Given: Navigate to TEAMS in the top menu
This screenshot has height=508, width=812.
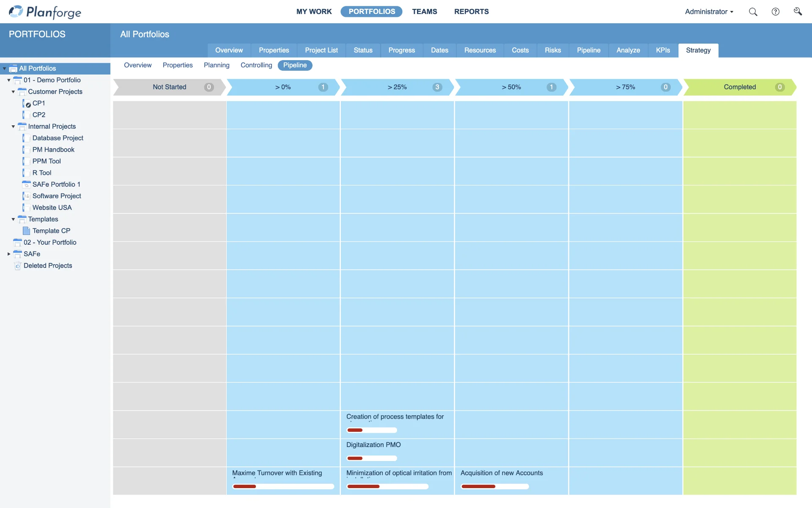Looking at the screenshot, I should coord(425,11).
